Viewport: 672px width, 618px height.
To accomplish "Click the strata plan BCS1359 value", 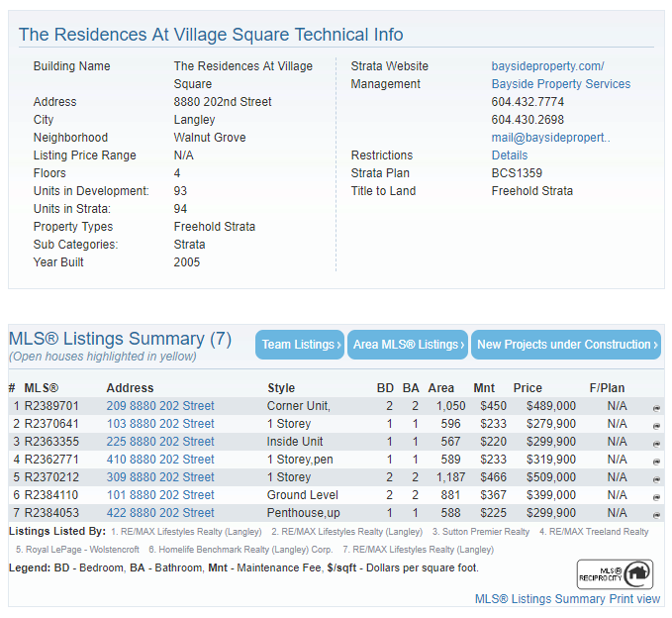I will point(517,173).
